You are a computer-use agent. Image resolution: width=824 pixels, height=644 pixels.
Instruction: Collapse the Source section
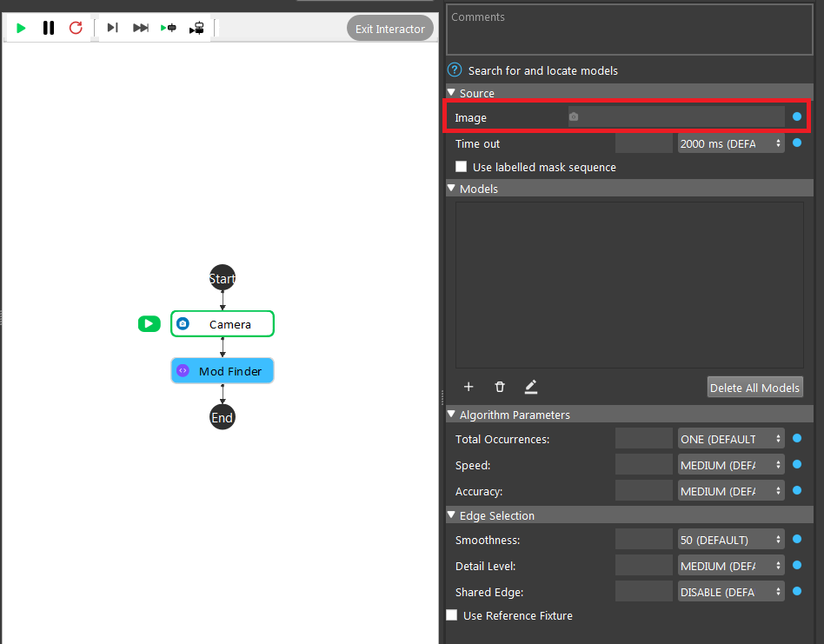coord(451,92)
